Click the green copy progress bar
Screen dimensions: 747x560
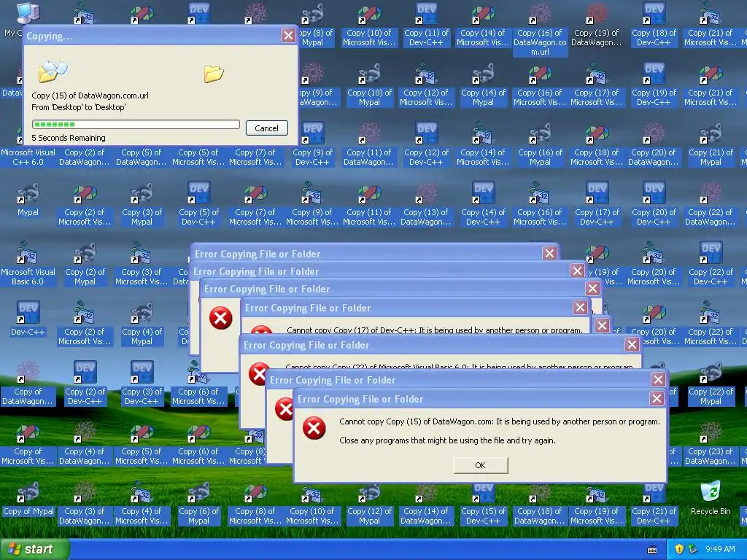point(135,124)
